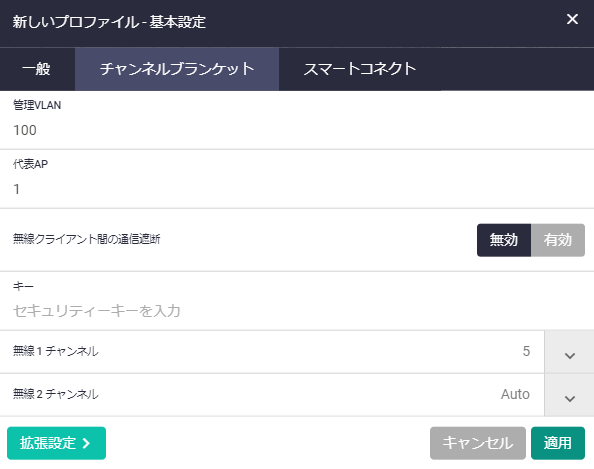The height and width of the screenshot is (469, 594).
Task: Close the 新しいプロファイル dialog with X icon
Action: 572,19
